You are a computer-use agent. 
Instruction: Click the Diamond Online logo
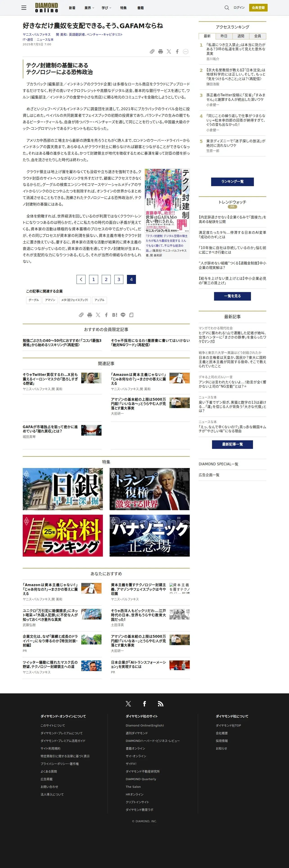[46, 8]
